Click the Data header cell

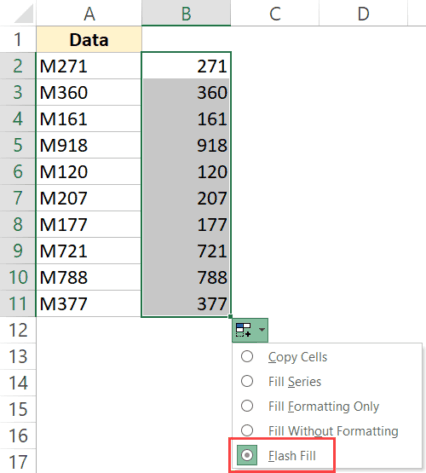[89, 40]
